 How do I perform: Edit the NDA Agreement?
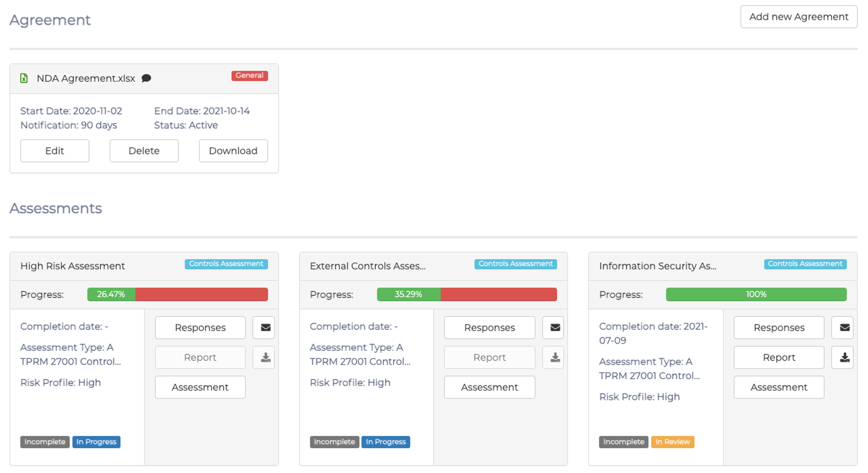click(55, 151)
